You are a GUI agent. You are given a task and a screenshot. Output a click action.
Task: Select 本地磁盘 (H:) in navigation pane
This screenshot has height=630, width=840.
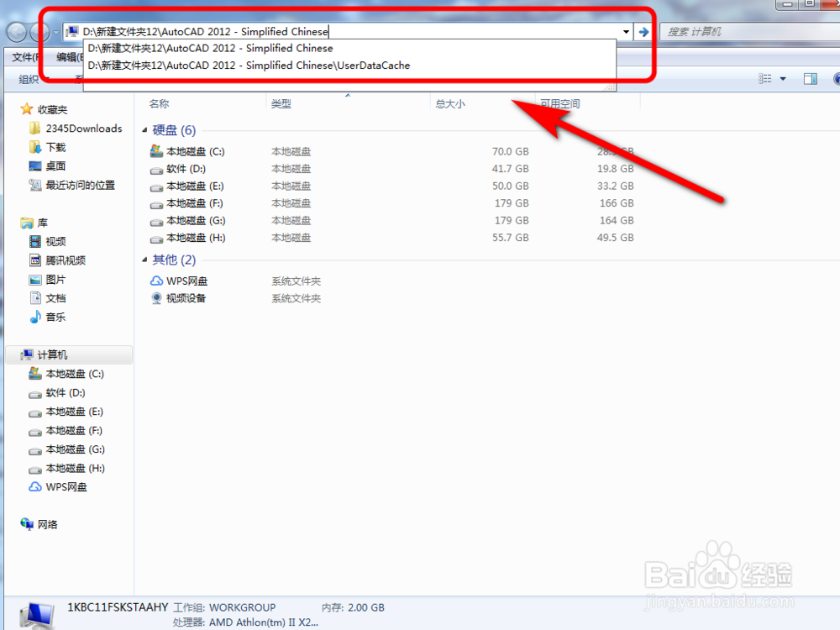75,468
